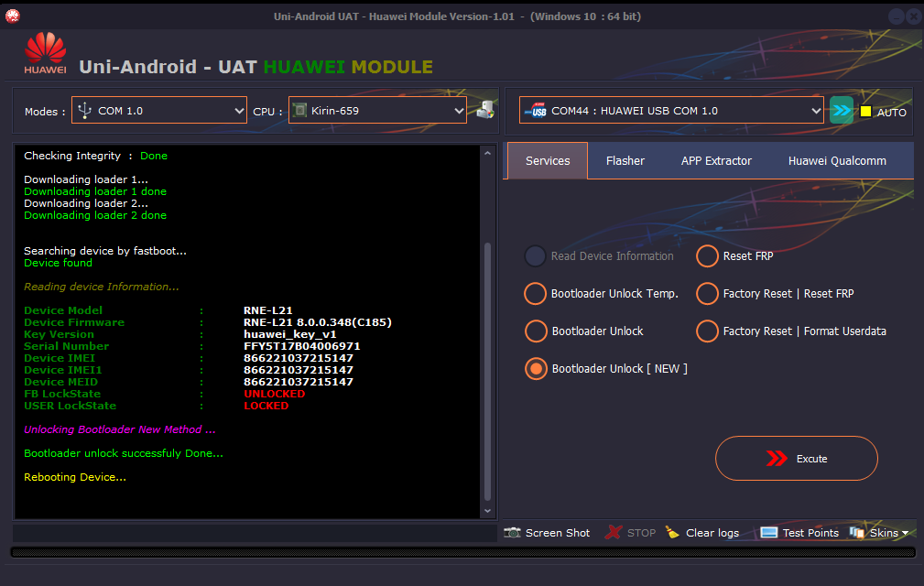The image size is (924, 586).
Task: Click the Test Points monitor icon
Action: 769,532
